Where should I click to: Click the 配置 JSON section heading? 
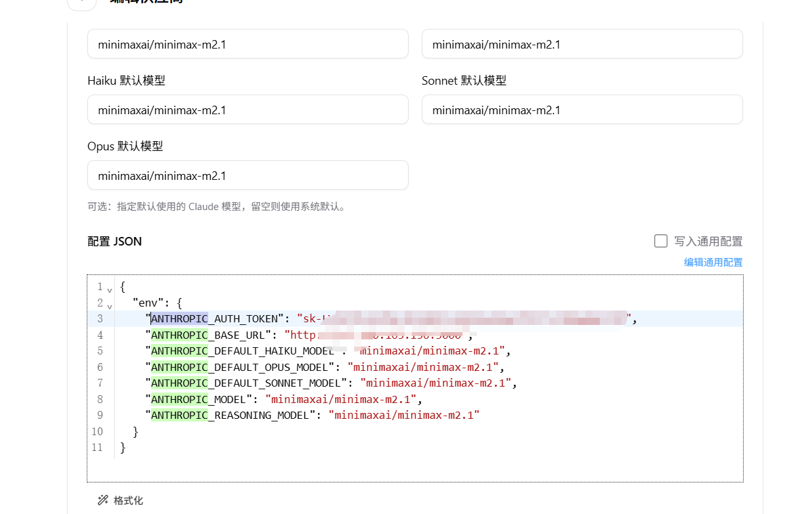click(114, 242)
